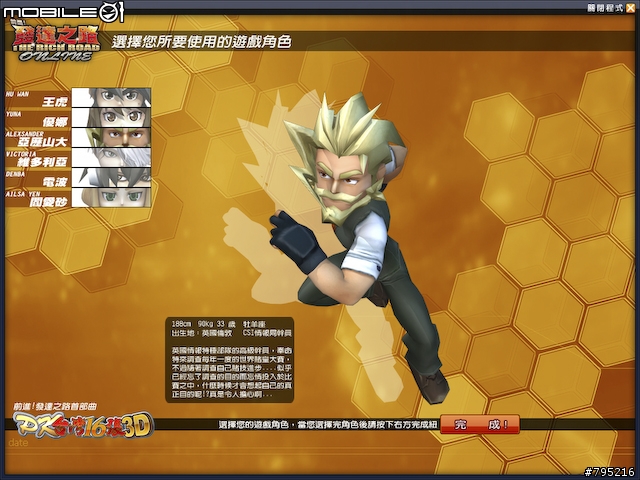Image resolution: width=640 pixels, height=480 pixels.
Task: Click the character background description text
Action: click(x=231, y=373)
